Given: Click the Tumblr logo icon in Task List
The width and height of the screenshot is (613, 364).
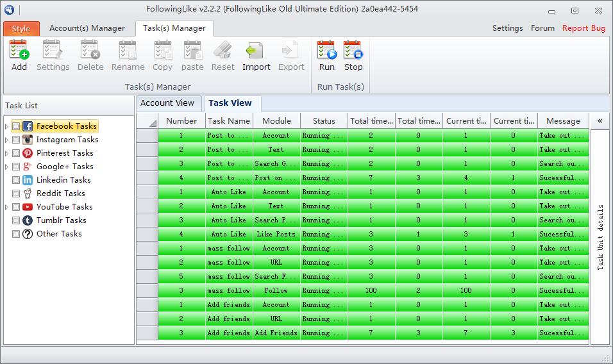Looking at the screenshot, I should tap(28, 220).
